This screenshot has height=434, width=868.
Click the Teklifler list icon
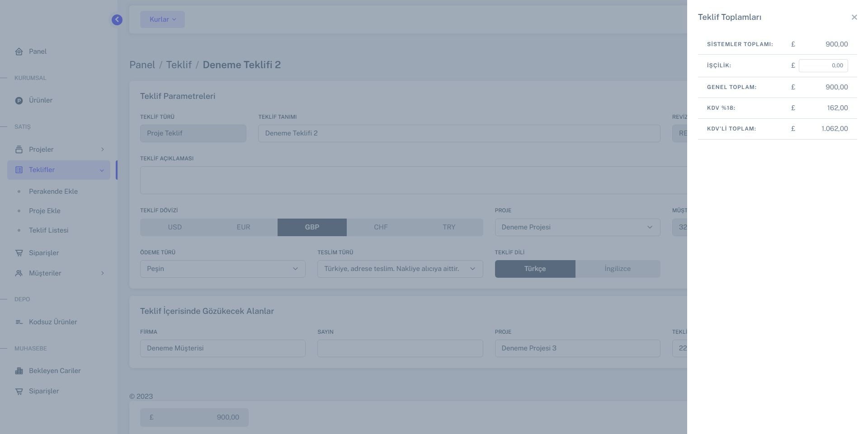coord(19,170)
